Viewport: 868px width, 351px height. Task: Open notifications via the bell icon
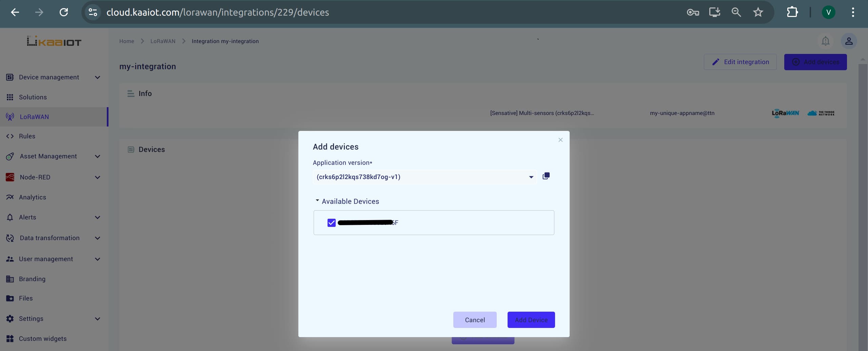click(x=826, y=41)
